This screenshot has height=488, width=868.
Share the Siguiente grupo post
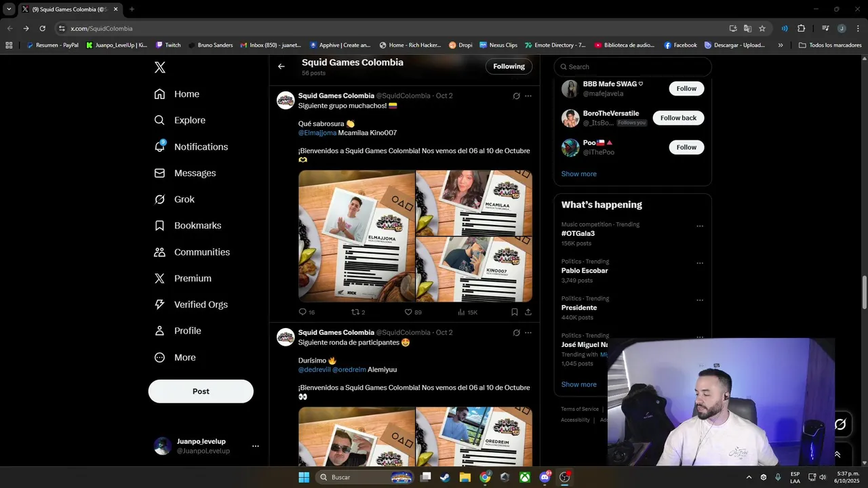pyautogui.click(x=528, y=312)
